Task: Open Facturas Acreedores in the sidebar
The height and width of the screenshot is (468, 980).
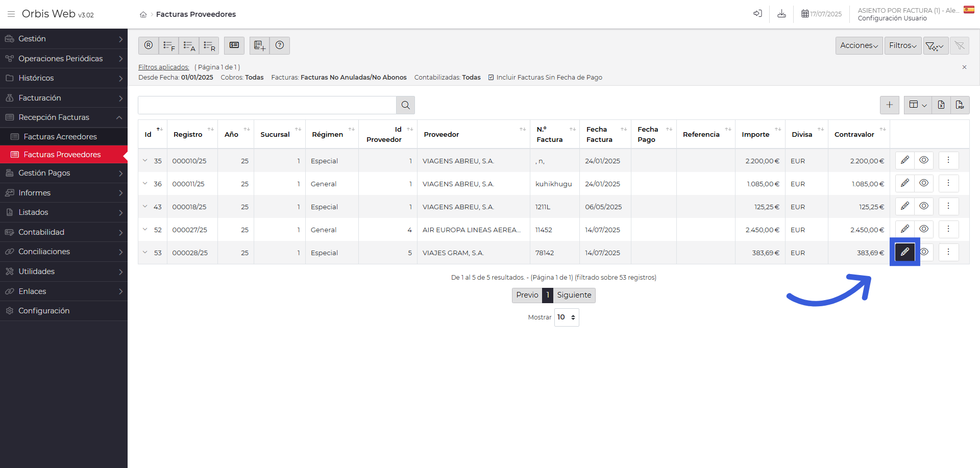Action: pos(60,137)
